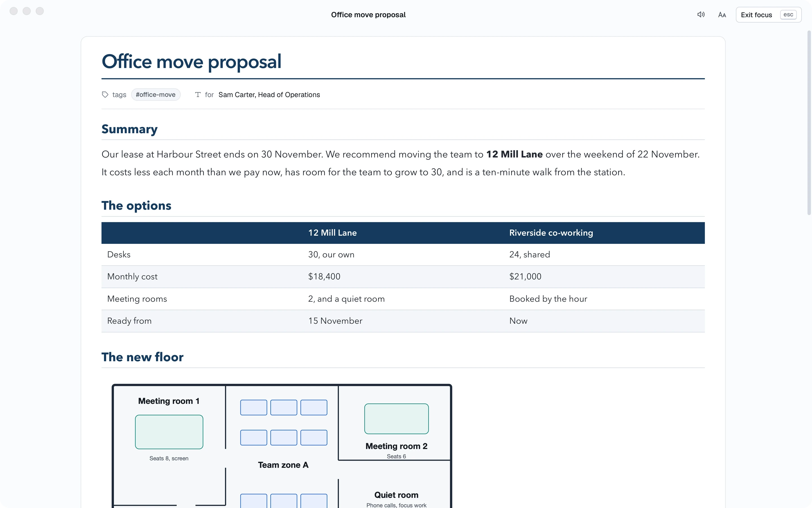
Task: Click the '30, our own' cell
Action: point(331,255)
